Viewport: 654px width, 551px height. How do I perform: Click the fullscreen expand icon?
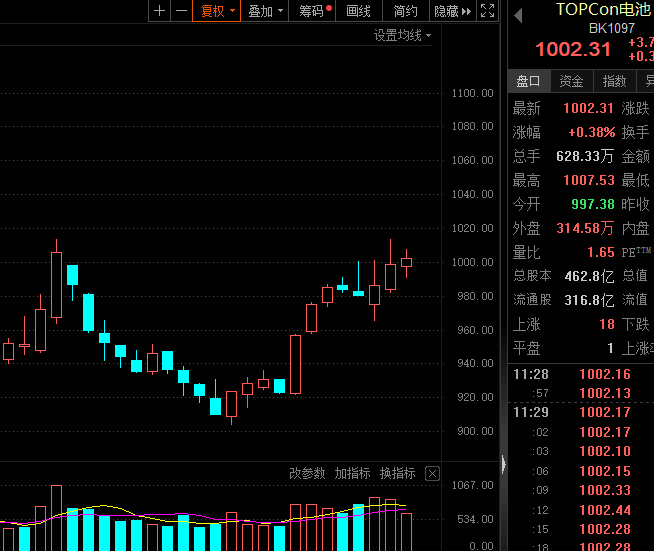click(487, 11)
